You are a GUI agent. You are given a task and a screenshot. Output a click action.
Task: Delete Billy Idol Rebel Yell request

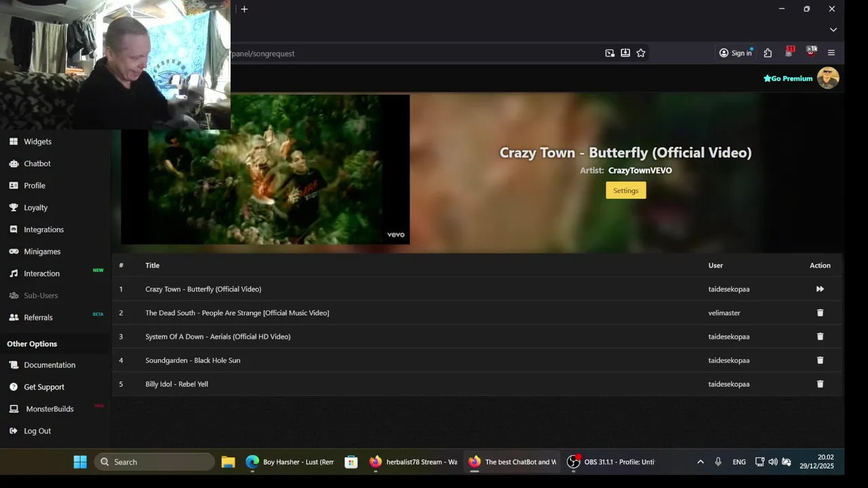(x=820, y=384)
